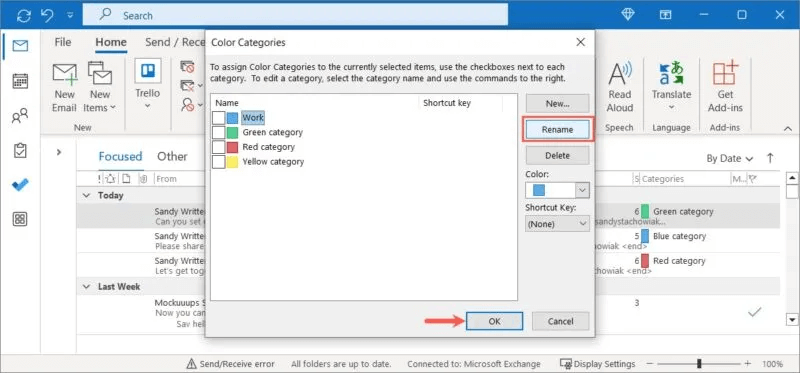
Task: Click the New Email button
Action: [x=65, y=88]
